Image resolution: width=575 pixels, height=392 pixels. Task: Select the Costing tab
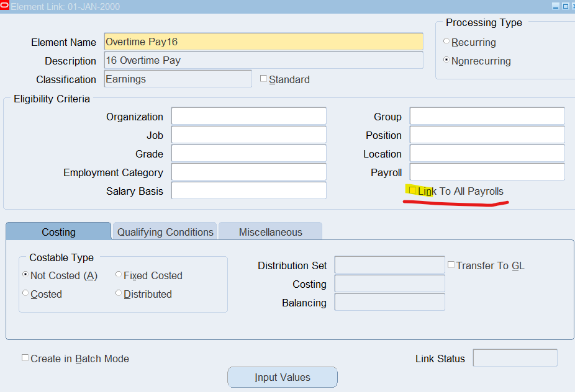58,232
